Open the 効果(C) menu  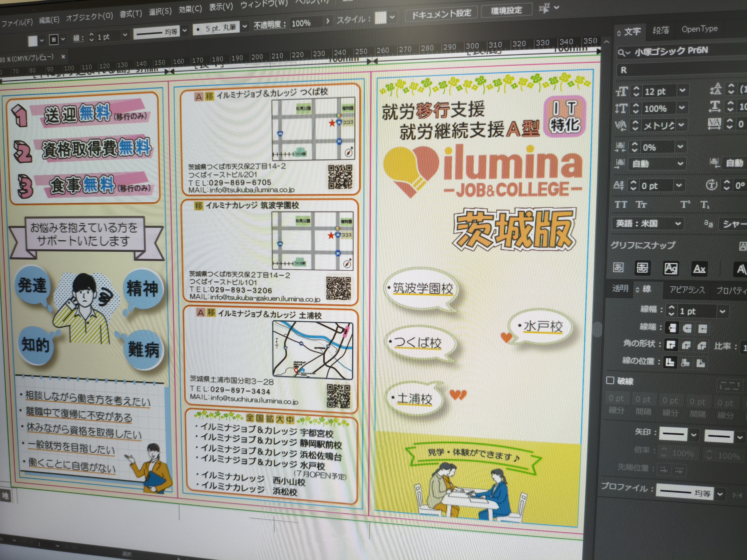point(190,9)
